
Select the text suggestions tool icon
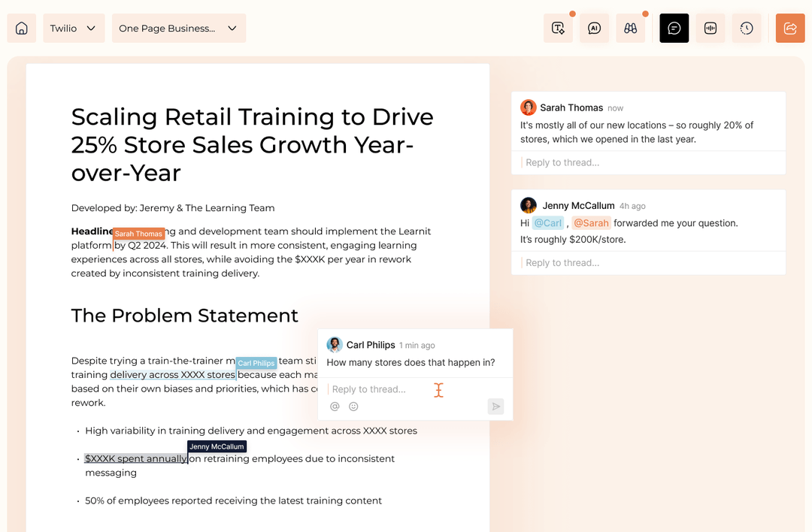point(558,28)
